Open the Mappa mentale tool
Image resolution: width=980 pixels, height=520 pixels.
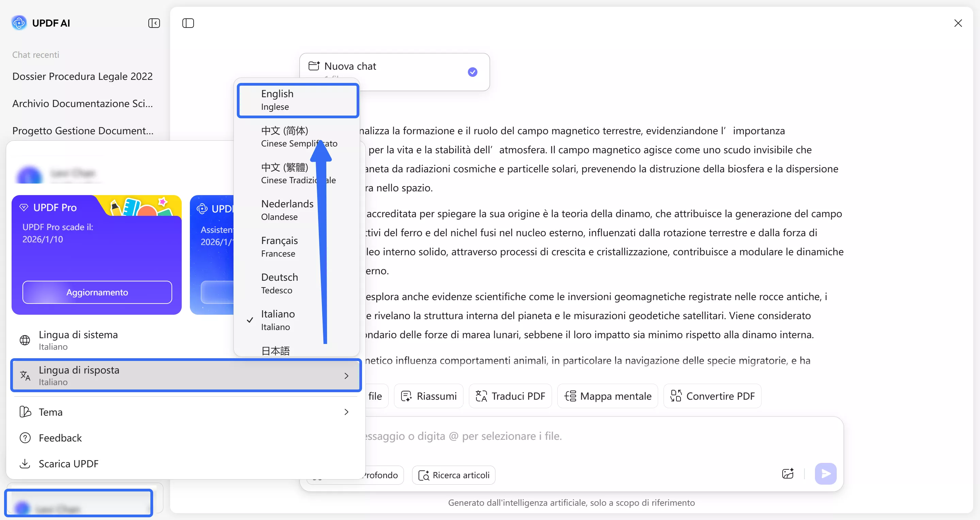pyautogui.click(x=607, y=396)
